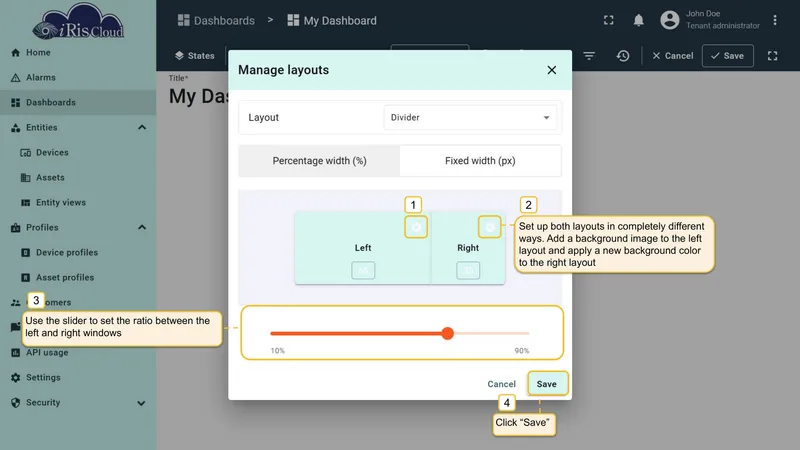Collapse the Entities section chevron
This screenshot has height=450, width=800.
pos(142,128)
